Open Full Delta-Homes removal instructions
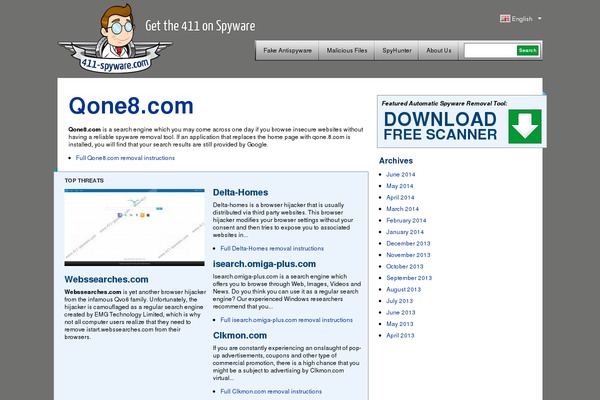600x400 pixels. [272, 248]
